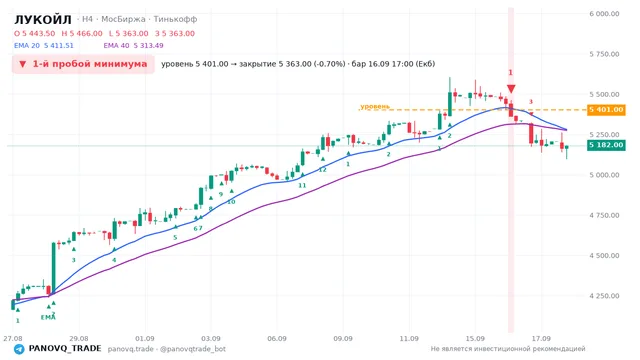Click the green '10' signal label
This screenshot has height=360, width=640.
(231, 202)
